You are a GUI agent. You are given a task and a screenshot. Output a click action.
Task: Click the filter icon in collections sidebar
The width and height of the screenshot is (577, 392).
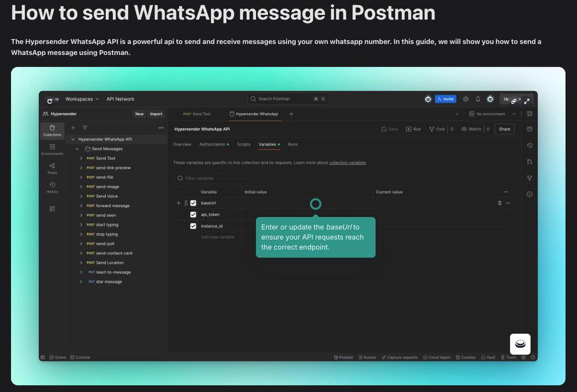[85, 128]
